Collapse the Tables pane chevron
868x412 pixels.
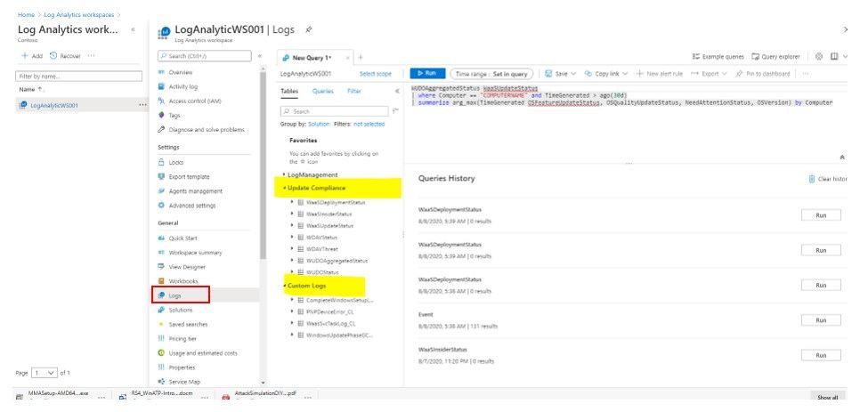click(x=397, y=92)
